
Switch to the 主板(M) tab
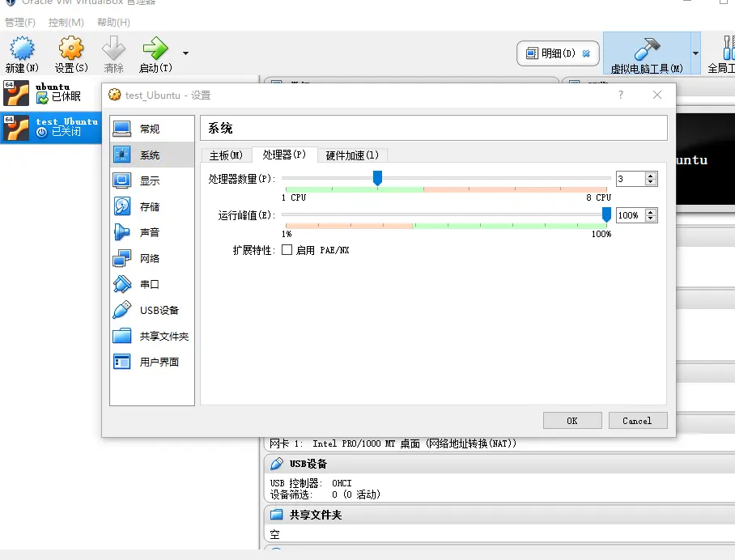point(226,155)
